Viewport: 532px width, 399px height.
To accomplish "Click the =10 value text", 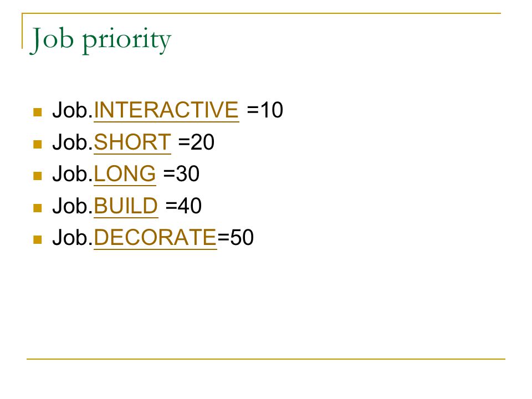I will point(265,110).
